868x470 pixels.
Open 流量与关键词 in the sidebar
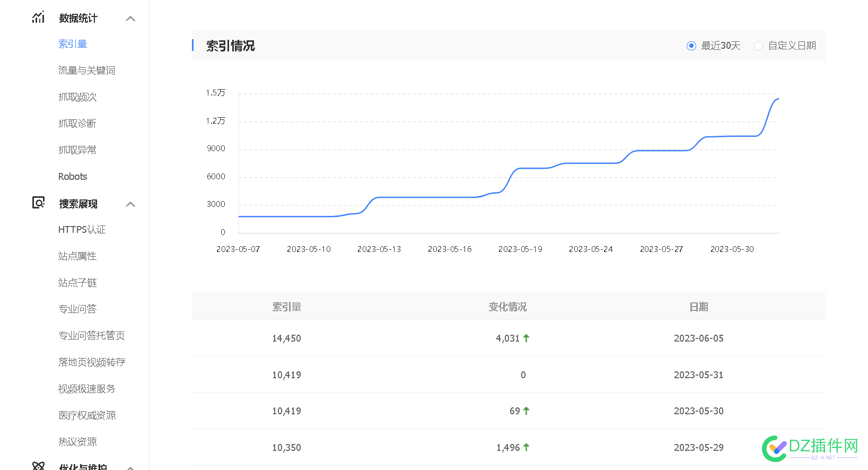86,71
